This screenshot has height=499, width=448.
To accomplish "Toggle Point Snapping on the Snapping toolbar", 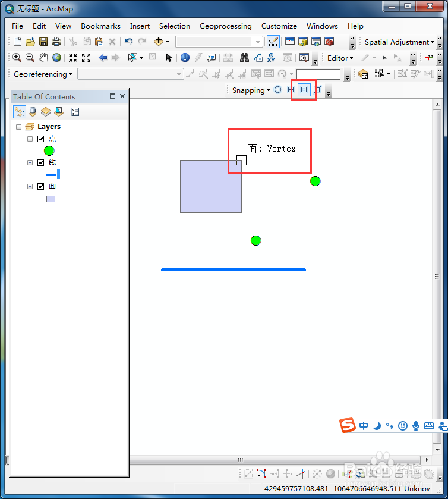I will pos(277,90).
